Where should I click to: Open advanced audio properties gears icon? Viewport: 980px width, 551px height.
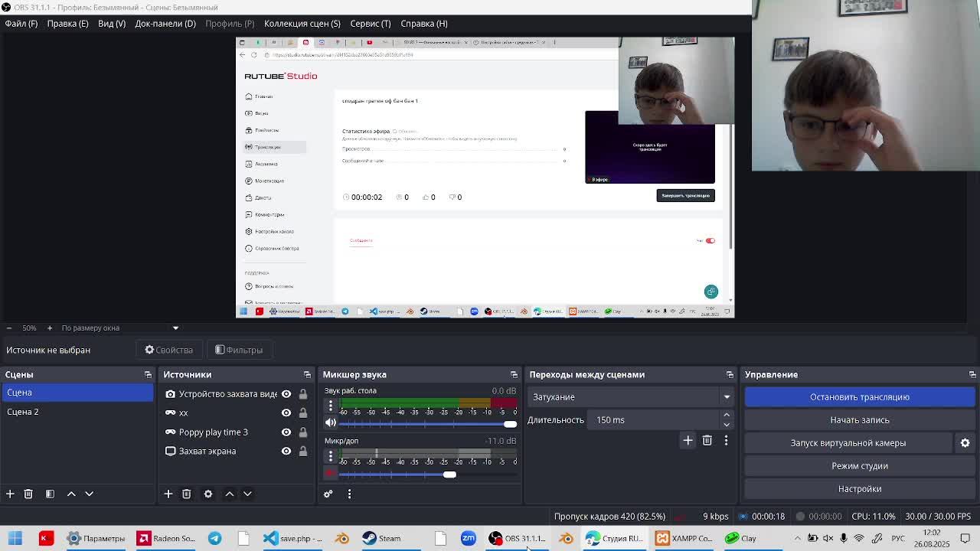[328, 494]
